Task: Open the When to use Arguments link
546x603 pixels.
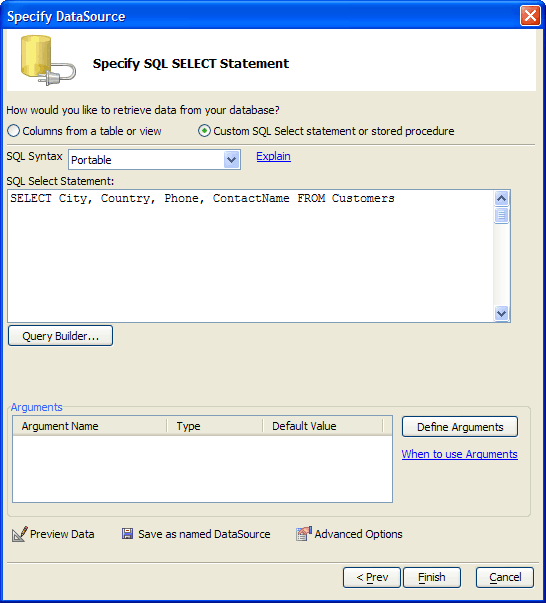Action: (459, 454)
